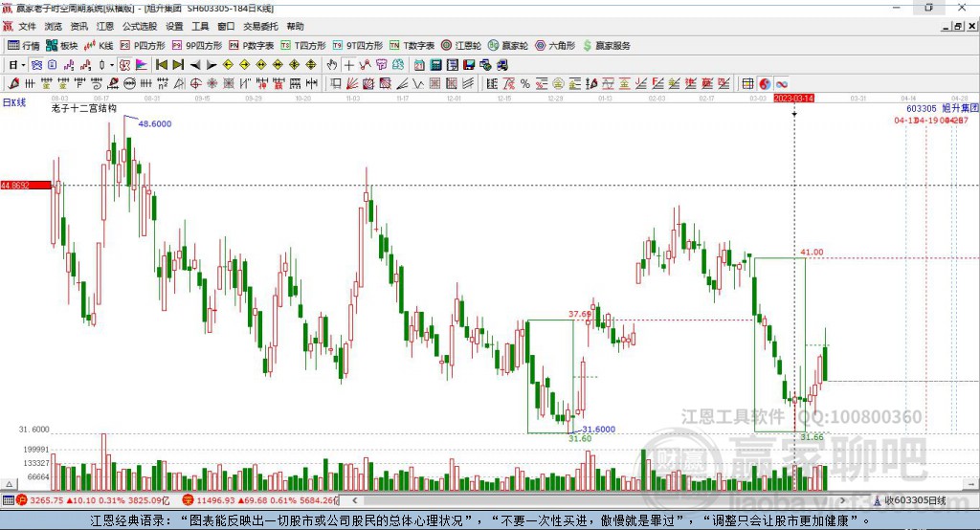Screen dimensions: 980x530
Task: Open 赢家服务 with dollar icon
Action: coord(606,46)
